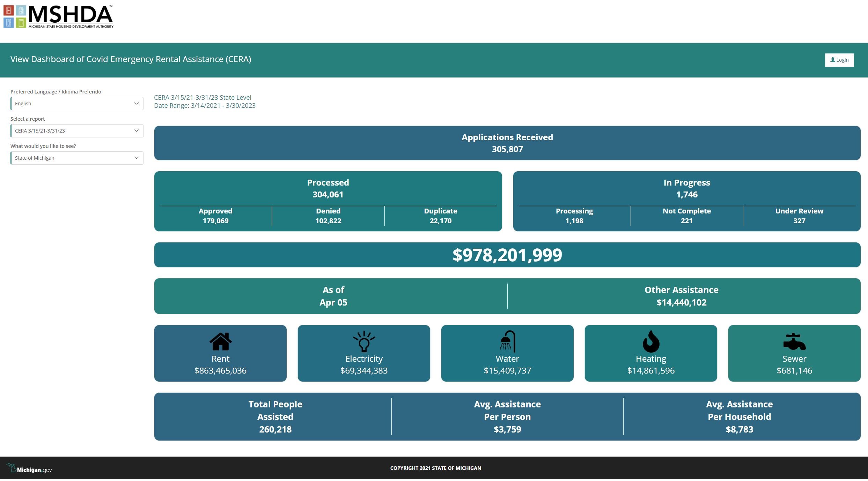Screen dimensions: 868x481
Task: Click the Login button
Action: tap(839, 60)
